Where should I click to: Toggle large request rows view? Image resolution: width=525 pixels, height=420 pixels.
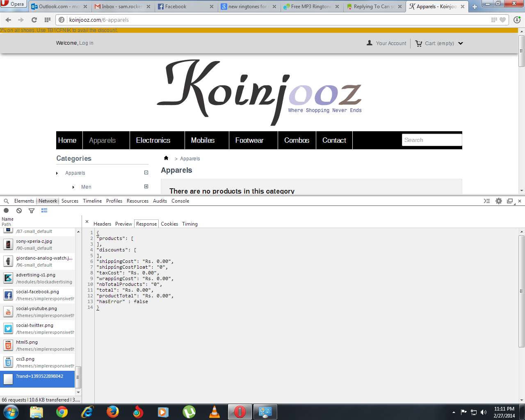(x=44, y=210)
